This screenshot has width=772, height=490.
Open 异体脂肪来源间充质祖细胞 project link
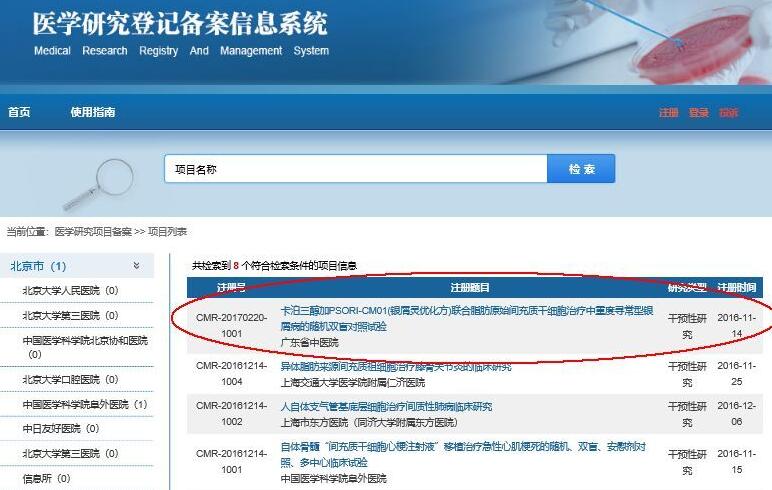click(396, 366)
